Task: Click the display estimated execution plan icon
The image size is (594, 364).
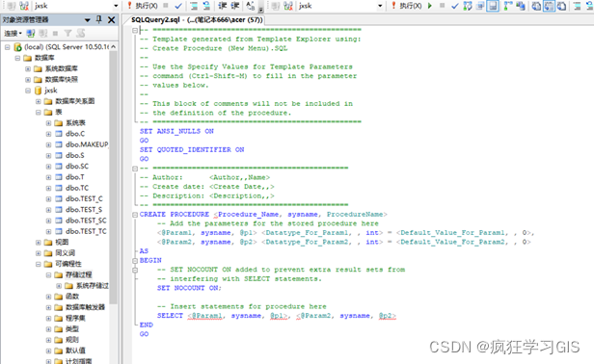Action: pyautogui.click(x=468, y=6)
